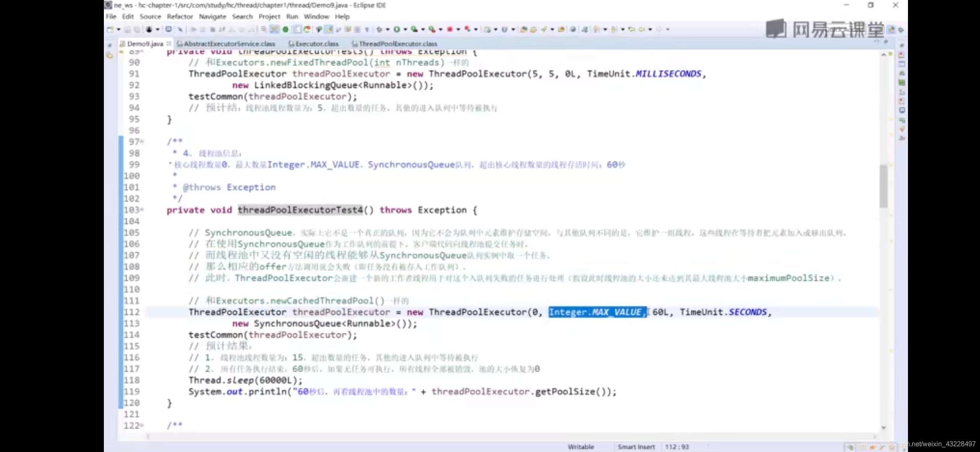Viewport: 980px width, 452px height.
Task: Click the New Java Package icon
Action: pos(486,29)
